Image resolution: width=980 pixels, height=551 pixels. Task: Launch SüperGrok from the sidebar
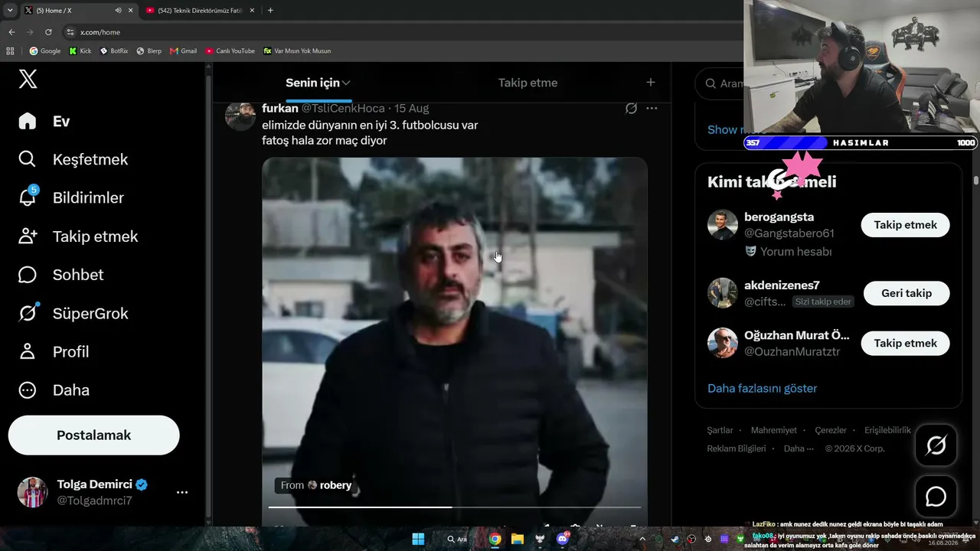[73, 313]
